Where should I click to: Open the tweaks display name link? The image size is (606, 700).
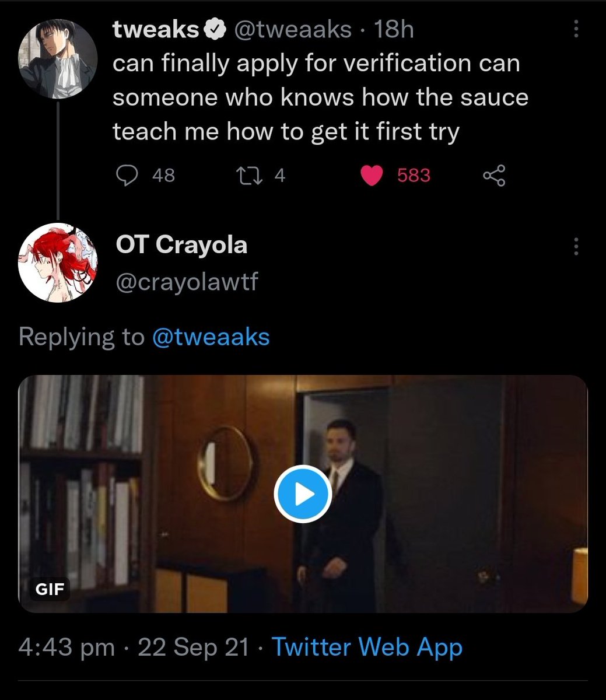[156, 29]
